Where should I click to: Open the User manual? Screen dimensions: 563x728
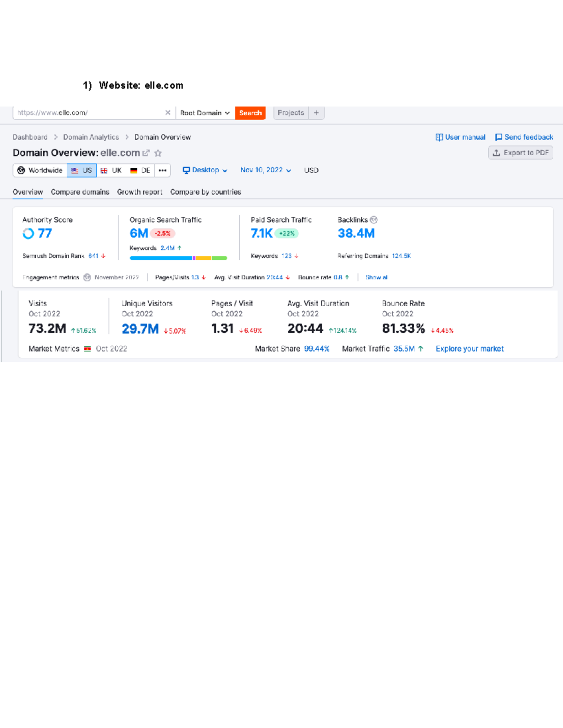coord(464,137)
